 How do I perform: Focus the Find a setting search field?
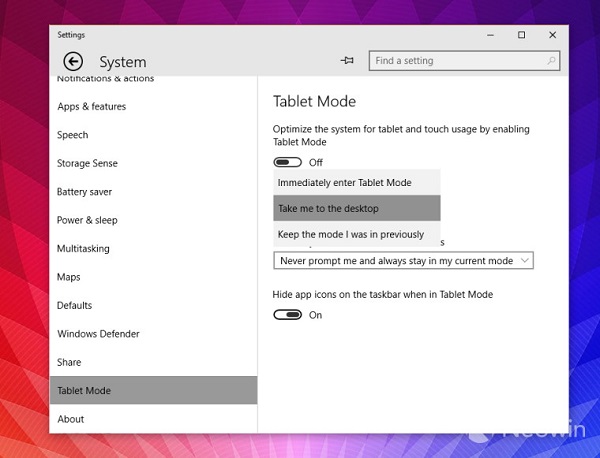pyautogui.click(x=464, y=60)
